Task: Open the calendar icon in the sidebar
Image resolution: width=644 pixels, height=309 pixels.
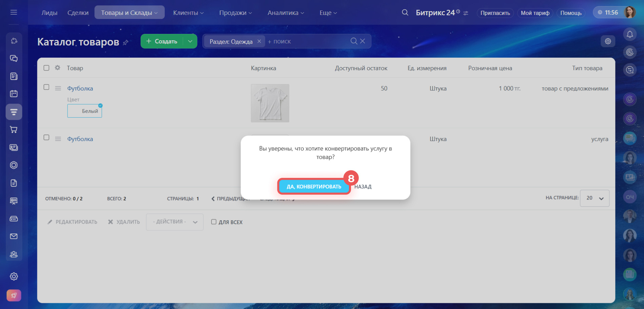Action: [x=14, y=94]
